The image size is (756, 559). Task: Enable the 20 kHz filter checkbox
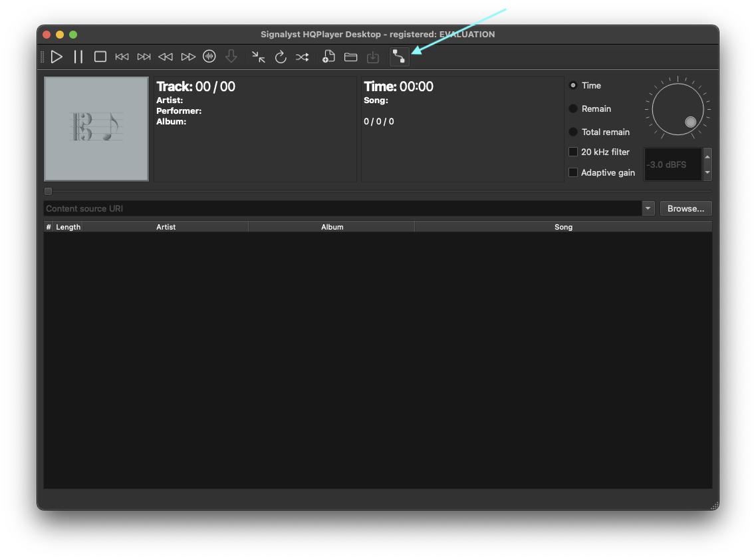pos(573,152)
